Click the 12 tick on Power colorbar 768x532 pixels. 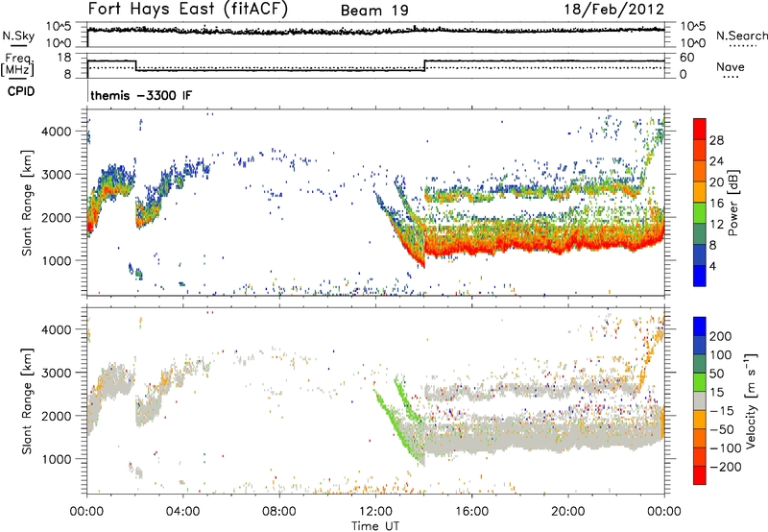coord(716,225)
